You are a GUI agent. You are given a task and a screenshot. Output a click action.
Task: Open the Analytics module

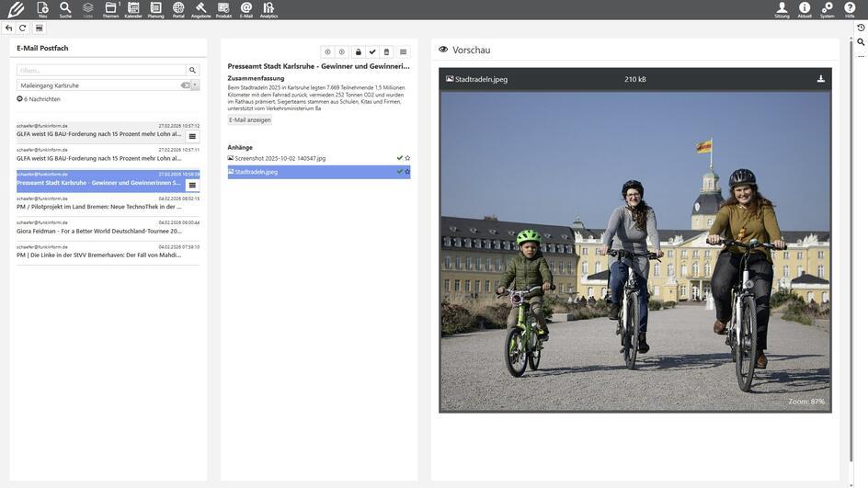(x=269, y=9)
